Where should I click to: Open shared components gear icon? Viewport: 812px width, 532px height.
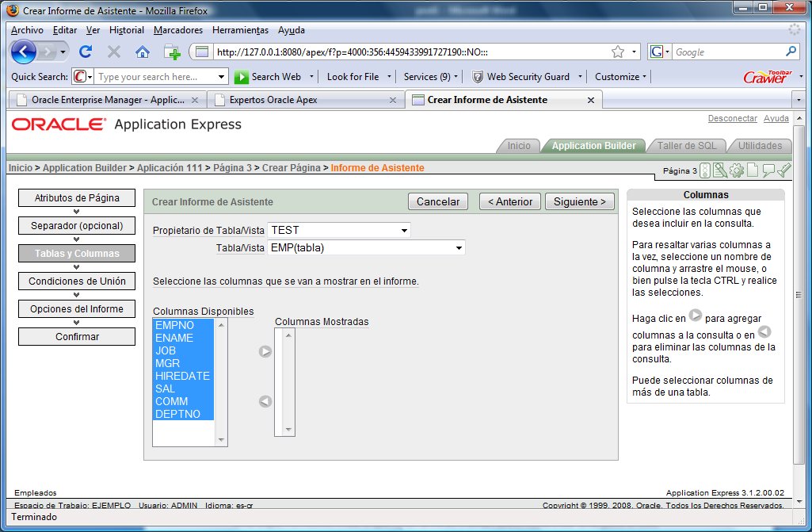(737, 170)
